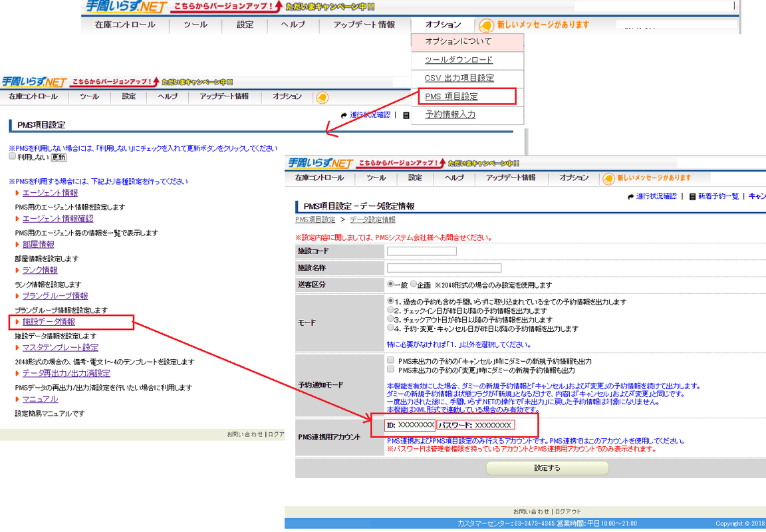This screenshot has width=766, height=532.
Task: Open the 施設データ情報 link
Action: point(49,322)
